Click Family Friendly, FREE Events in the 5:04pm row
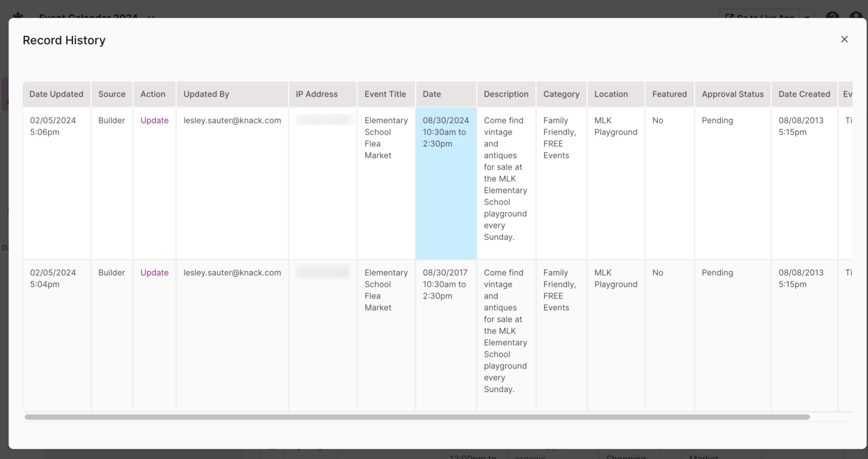 [x=560, y=290]
